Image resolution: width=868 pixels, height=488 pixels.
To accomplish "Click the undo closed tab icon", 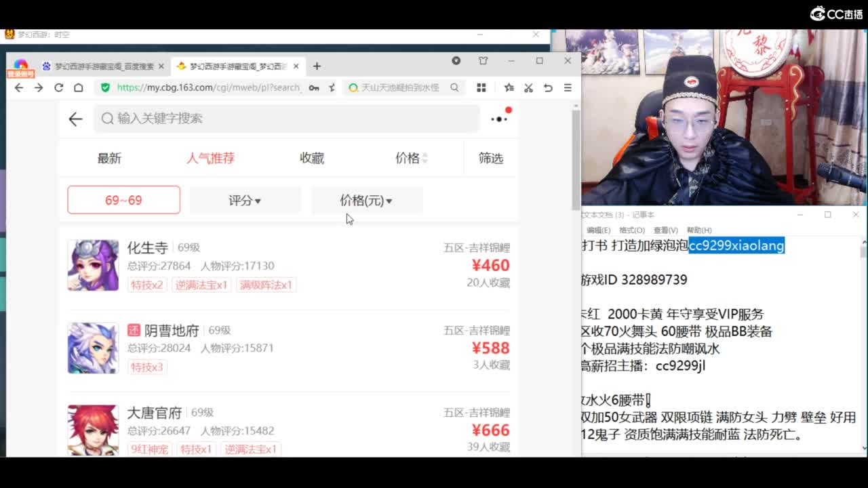I will click(x=548, y=87).
